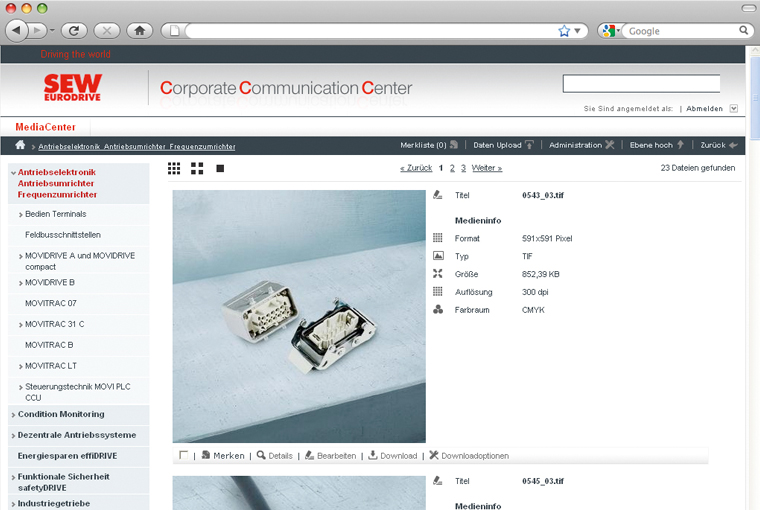Switch to small grid thumbnail view
This screenshot has height=510, width=760.
[174, 168]
